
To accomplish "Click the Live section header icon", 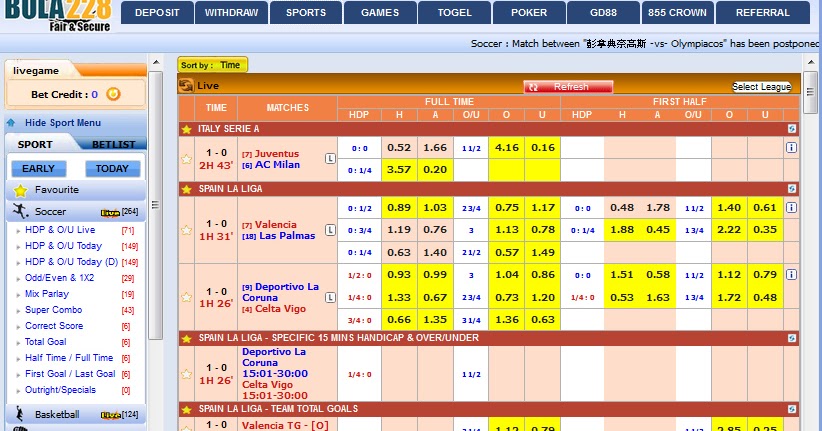I will click(x=186, y=85).
